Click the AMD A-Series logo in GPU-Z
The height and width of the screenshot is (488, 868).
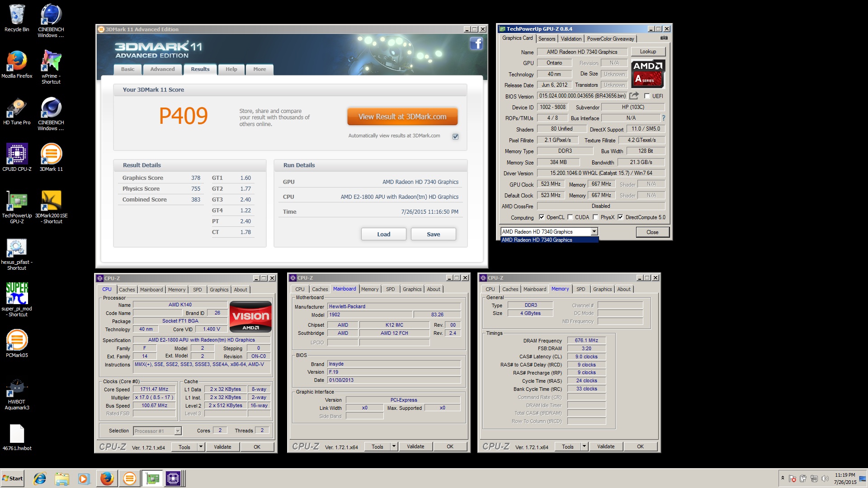point(648,74)
